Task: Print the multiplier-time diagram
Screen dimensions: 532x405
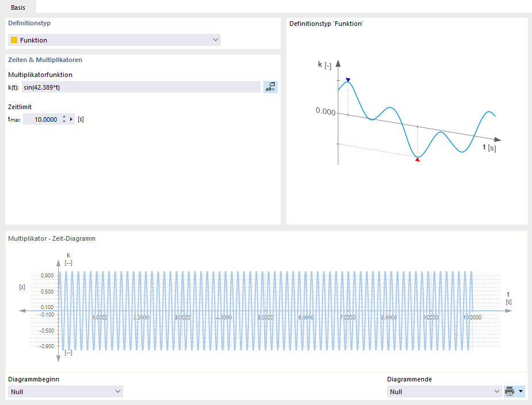Action: 510,391
